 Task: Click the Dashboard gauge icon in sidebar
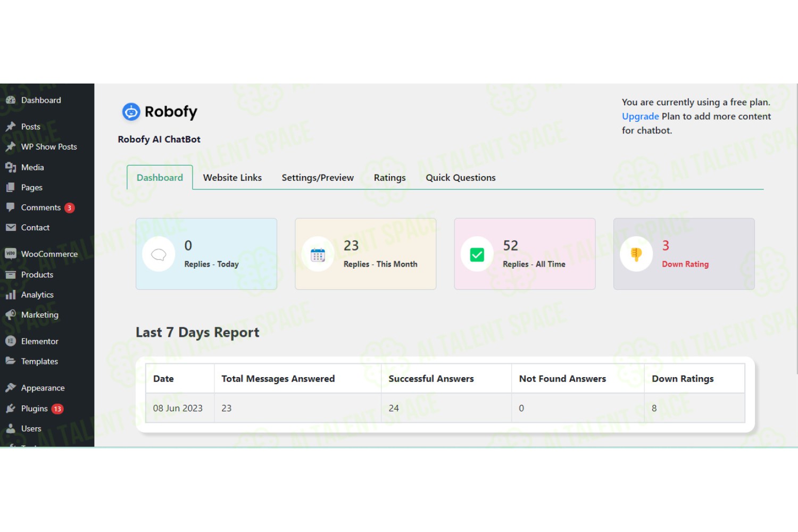[x=11, y=100]
